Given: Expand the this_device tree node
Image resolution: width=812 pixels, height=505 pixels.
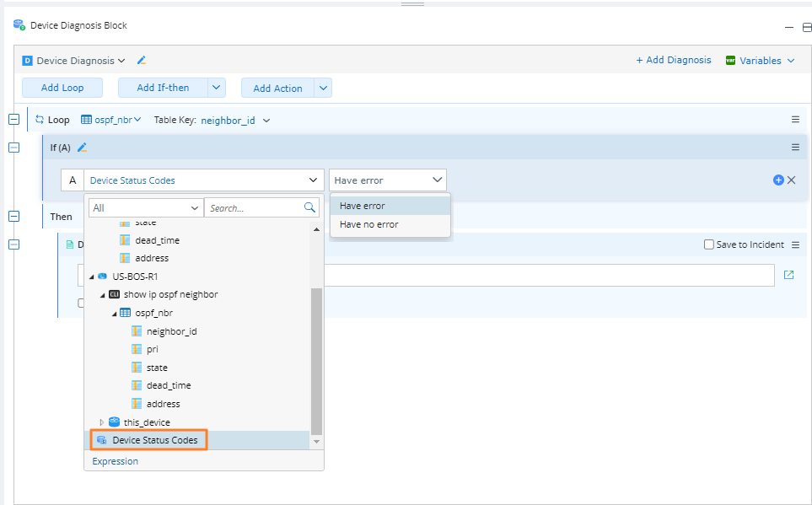Looking at the screenshot, I should [x=103, y=422].
